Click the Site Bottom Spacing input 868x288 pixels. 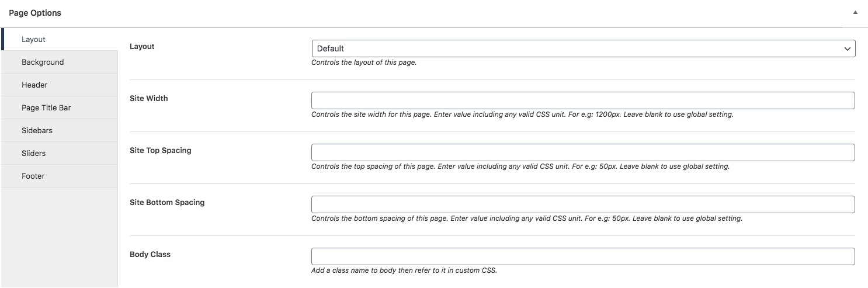point(583,204)
